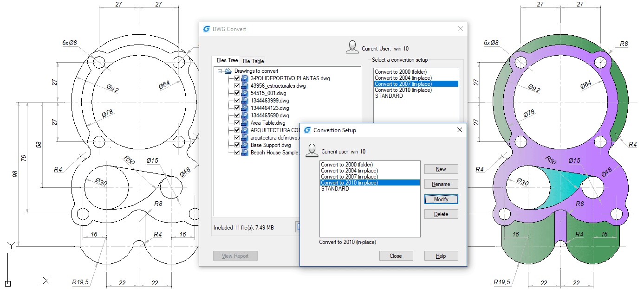Click the Modify button
This screenshot has width=644, height=294.
coord(441,199)
